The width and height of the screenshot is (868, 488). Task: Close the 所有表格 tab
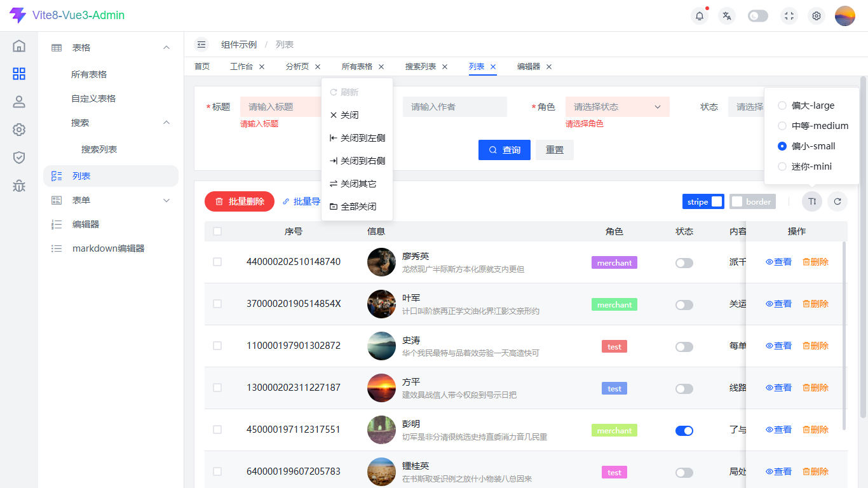click(381, 67)
